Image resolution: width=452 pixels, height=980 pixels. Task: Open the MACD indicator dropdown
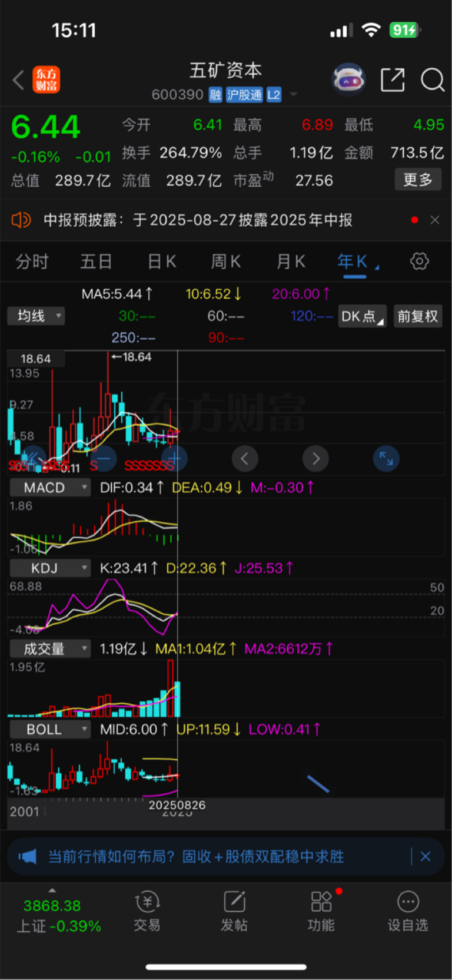click(50, 488)
